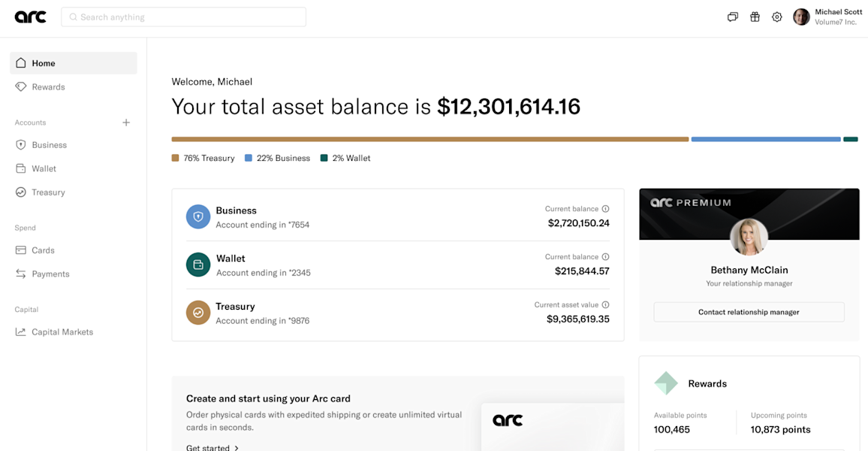Viewport: 868px width, 451px height.
Task: Click the blue Business segment of balance bar
Action: [765, 139]
